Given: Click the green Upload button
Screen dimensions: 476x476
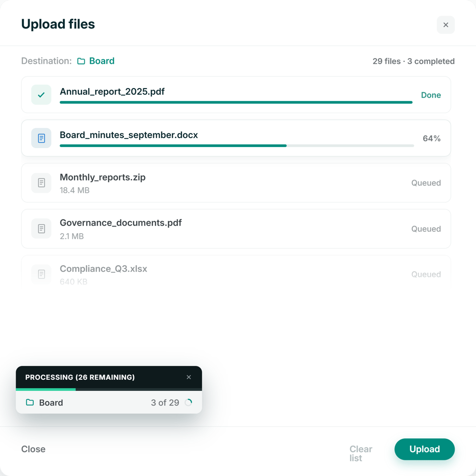Looking at the screenshot, I should click(x=425, y=449).
